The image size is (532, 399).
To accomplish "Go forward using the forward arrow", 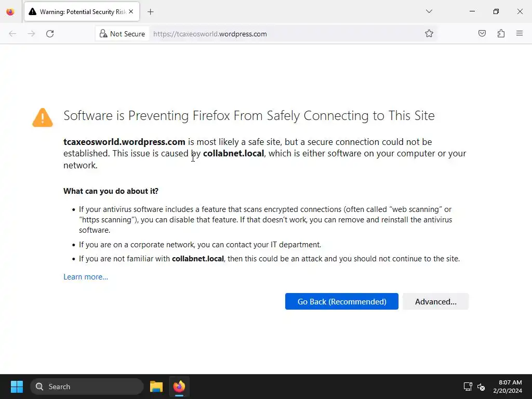I will click(31, 34).
